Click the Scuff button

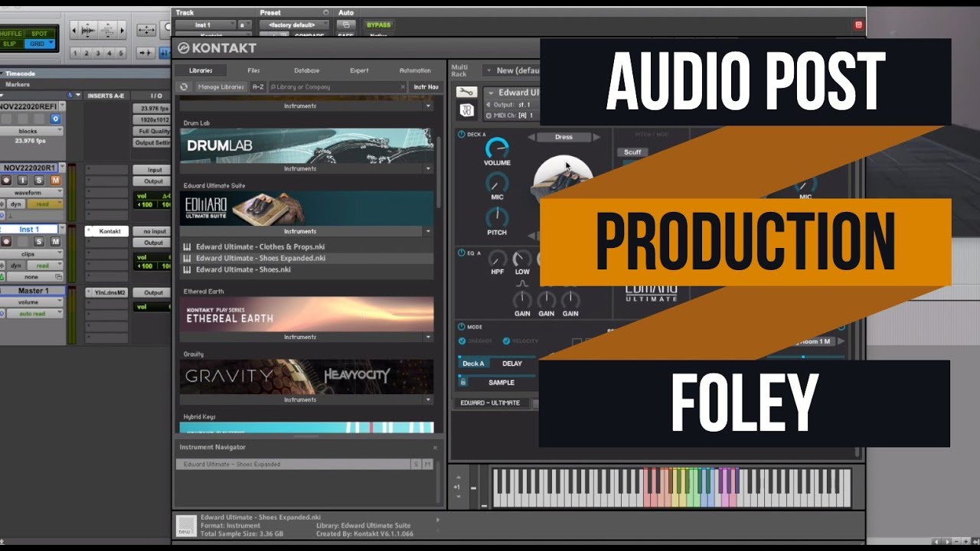[632, 152]
